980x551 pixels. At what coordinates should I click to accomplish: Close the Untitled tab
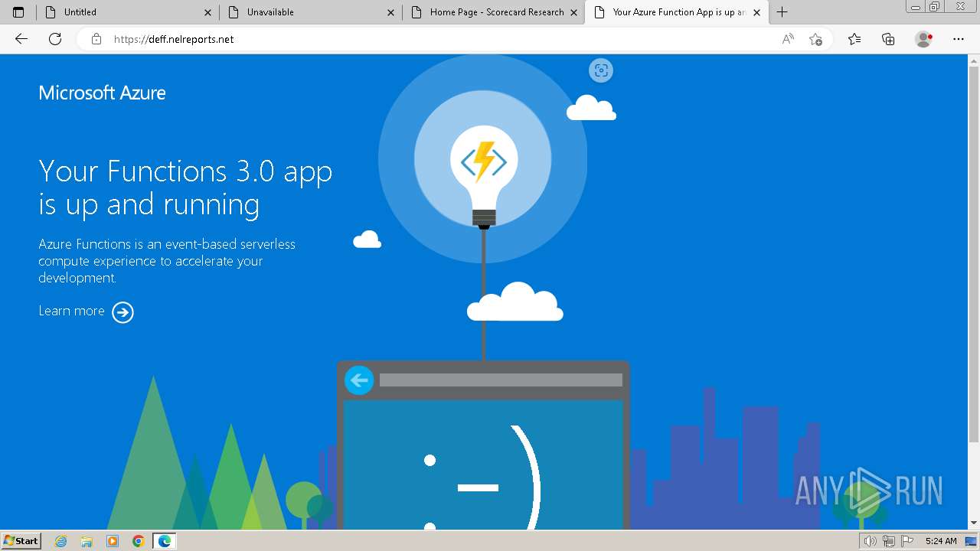207,12
